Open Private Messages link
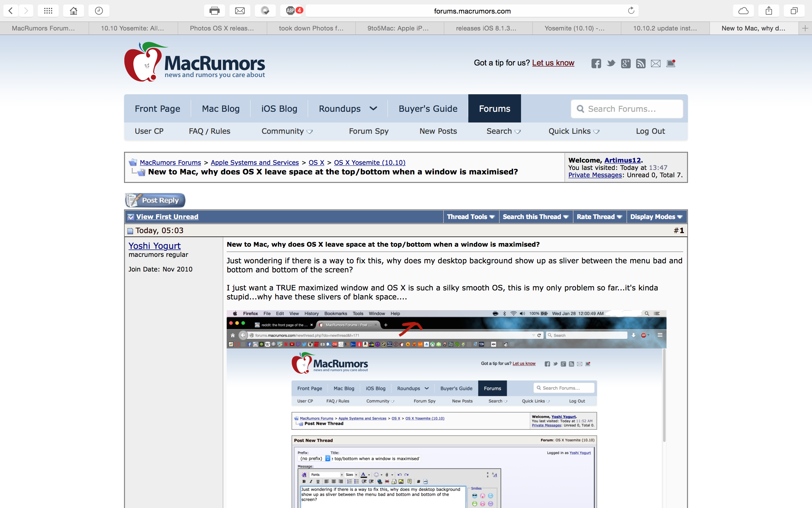 click(595, 175)
